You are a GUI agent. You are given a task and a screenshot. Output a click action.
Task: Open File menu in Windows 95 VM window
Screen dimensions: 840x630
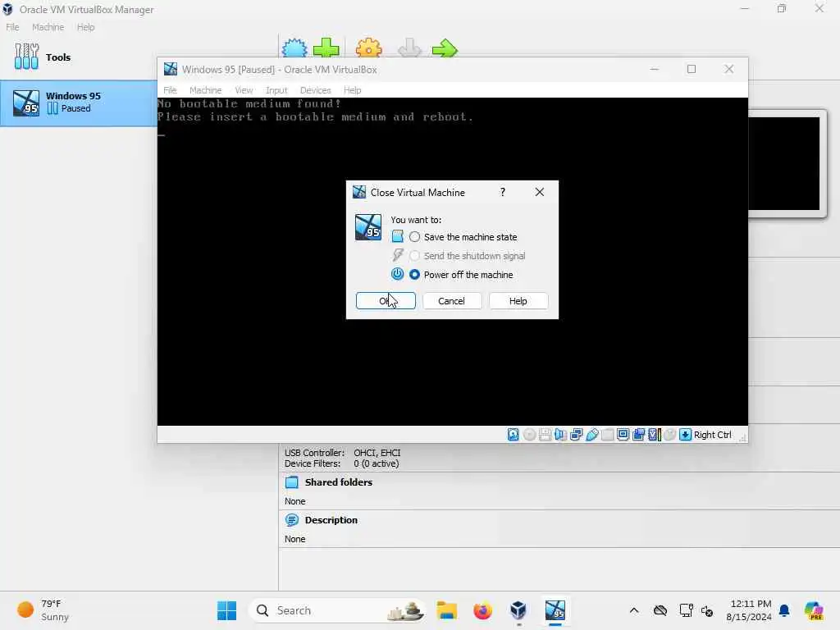[170, 90]
